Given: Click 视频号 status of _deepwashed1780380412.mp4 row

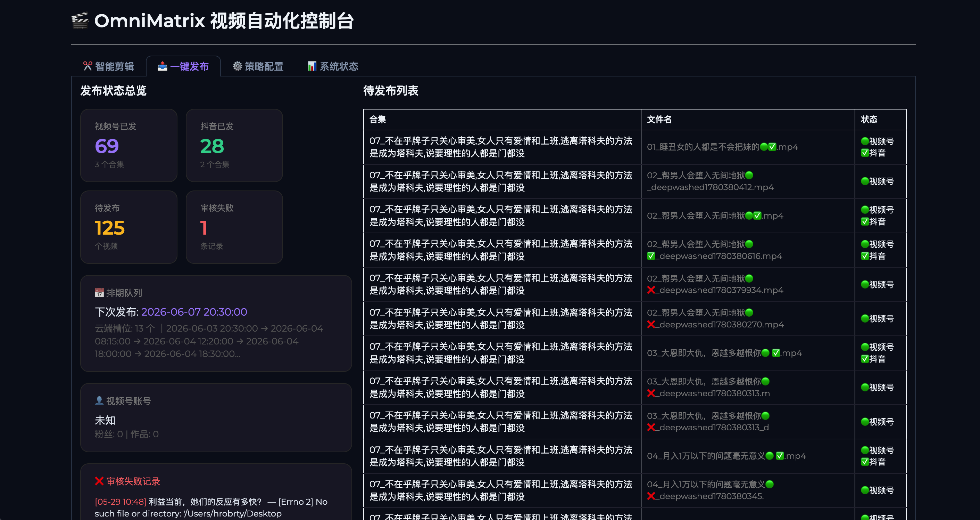Looking at the screenshot, I should tap(877, 181).
